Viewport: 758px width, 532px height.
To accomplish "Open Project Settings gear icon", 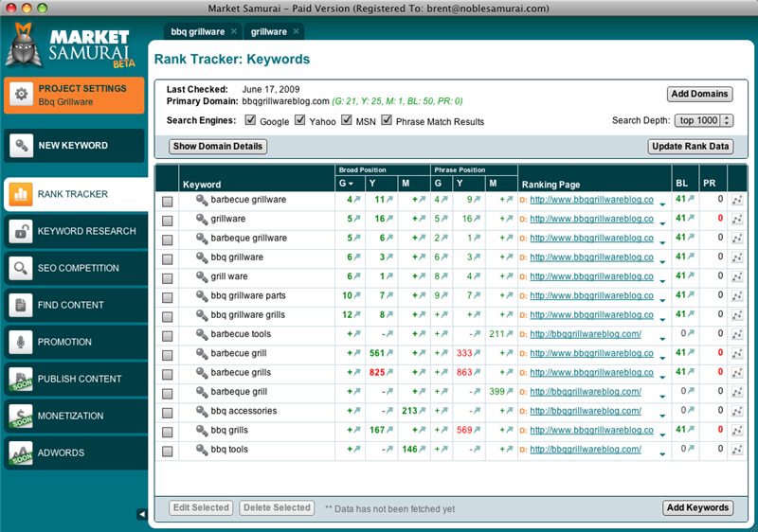I will 21,95.
